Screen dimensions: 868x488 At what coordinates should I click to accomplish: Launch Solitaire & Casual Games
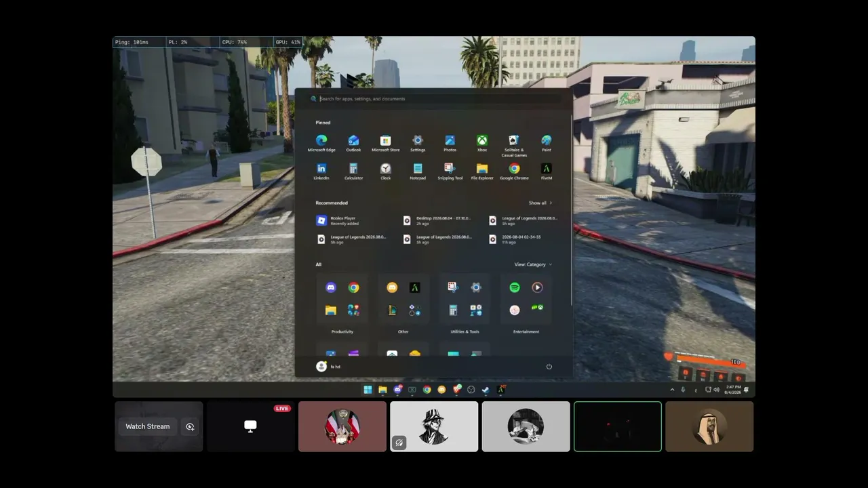pos(514,146)
